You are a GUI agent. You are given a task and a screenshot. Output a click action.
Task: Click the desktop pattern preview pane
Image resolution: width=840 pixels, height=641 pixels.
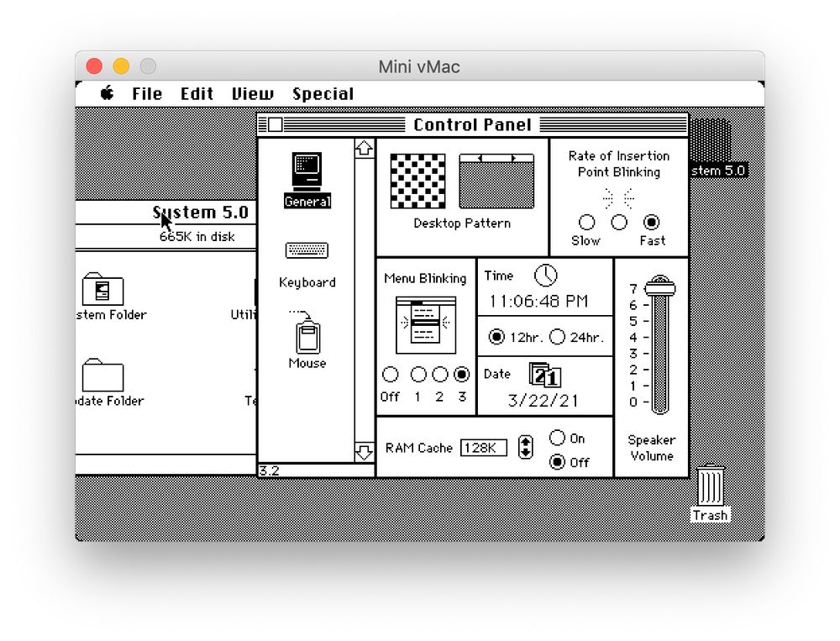click(496, 186)
